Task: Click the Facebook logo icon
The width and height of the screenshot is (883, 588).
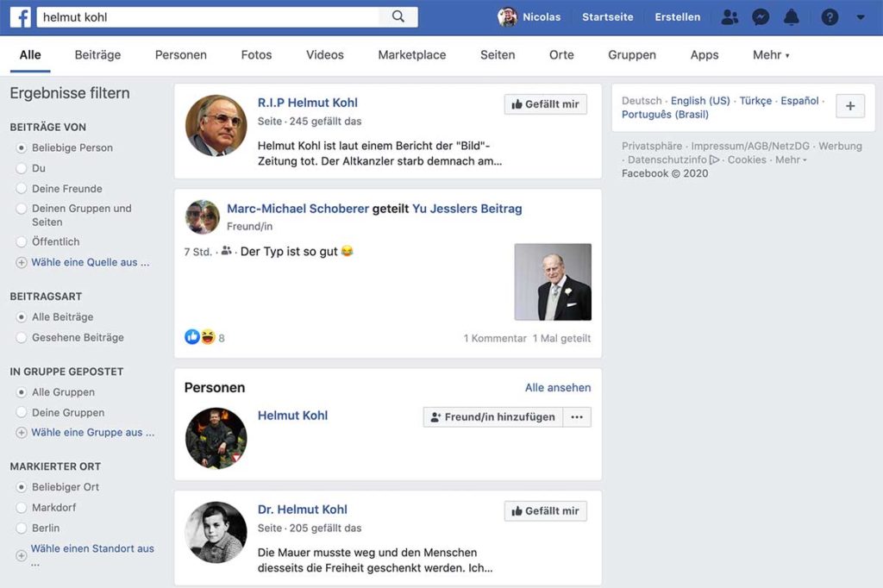Action: pyautogui.click(x=20, y=17)
